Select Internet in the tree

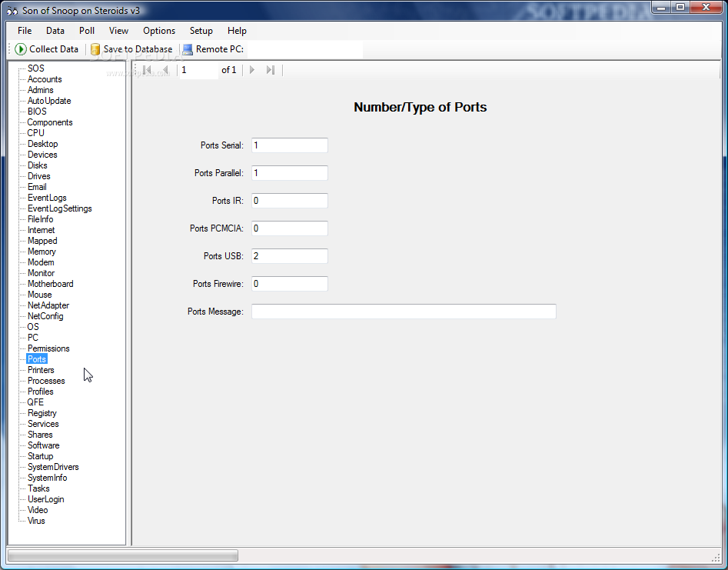point(42,230)
